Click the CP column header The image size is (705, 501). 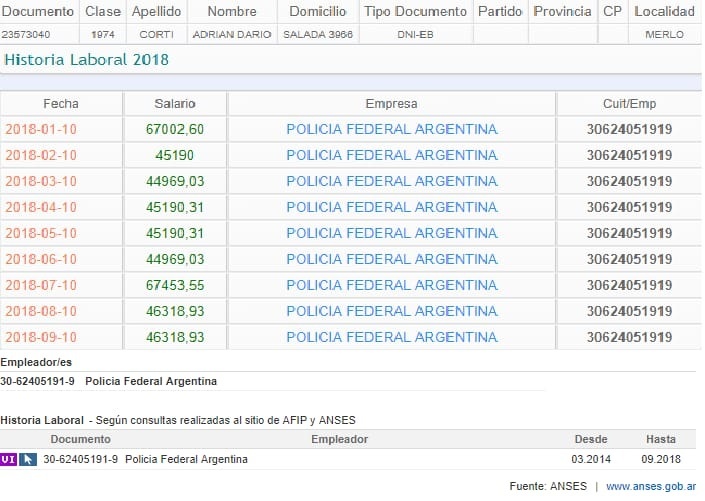(612, 11)
